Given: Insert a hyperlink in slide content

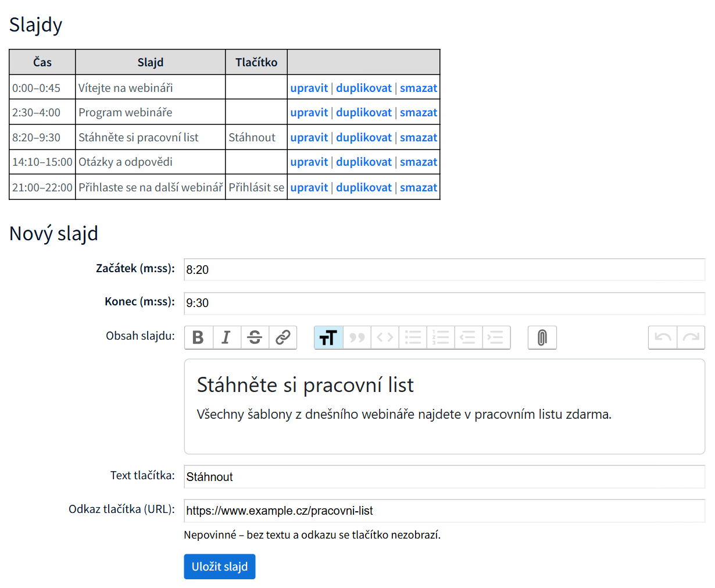Looking at the screenshot, I should [x=283, y=337].
